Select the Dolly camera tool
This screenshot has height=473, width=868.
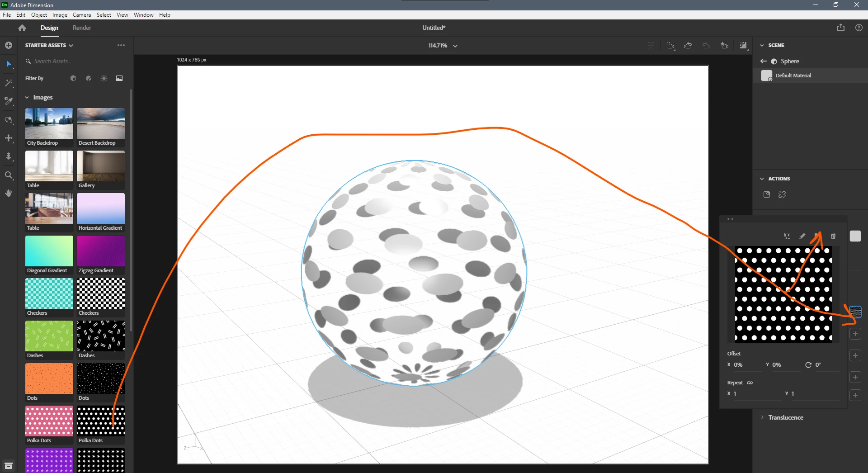(9, 156)
